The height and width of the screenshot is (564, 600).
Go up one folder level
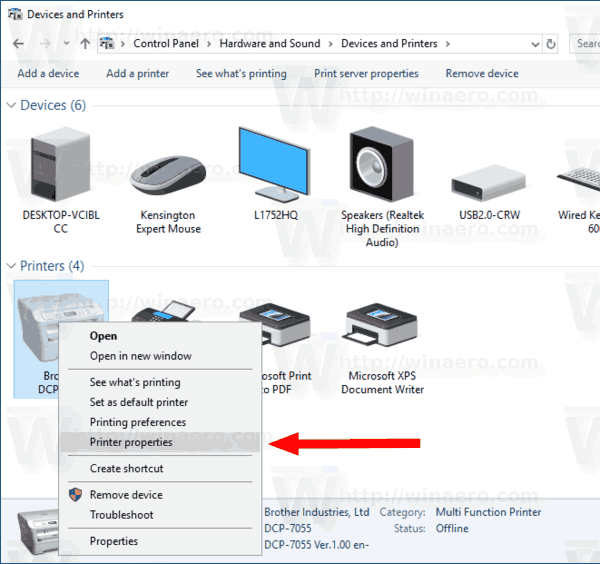85,44
